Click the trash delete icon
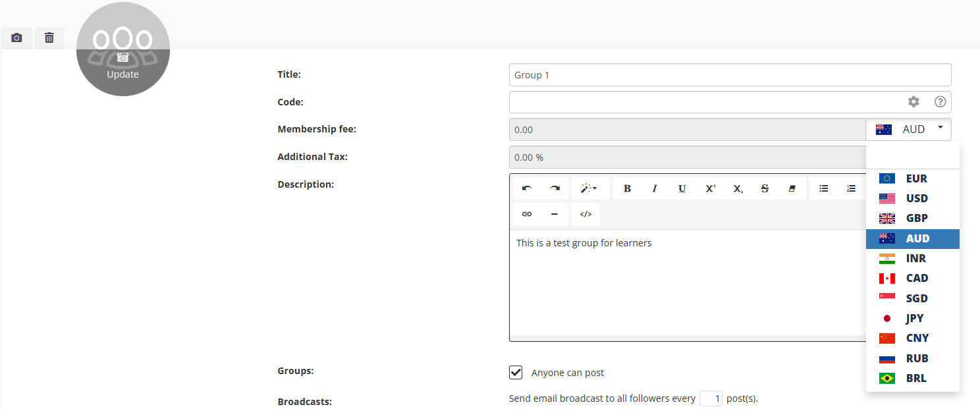The image size is (980, 409). coord(49,38)
